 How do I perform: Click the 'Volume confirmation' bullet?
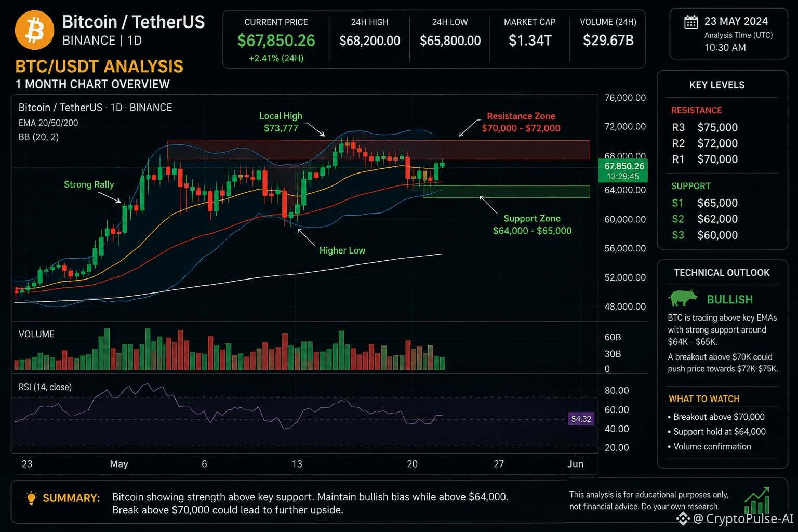click(x=709, y=447)
